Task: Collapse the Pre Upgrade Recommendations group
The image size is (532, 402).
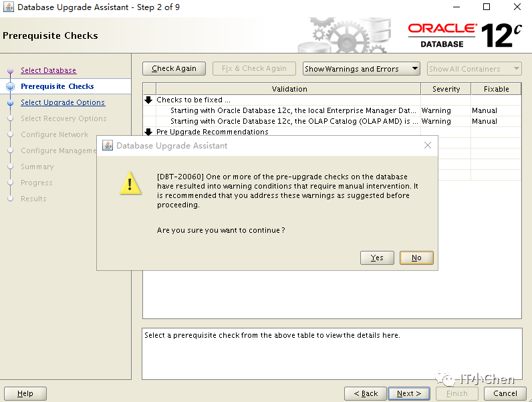Action: coord(148,132)
